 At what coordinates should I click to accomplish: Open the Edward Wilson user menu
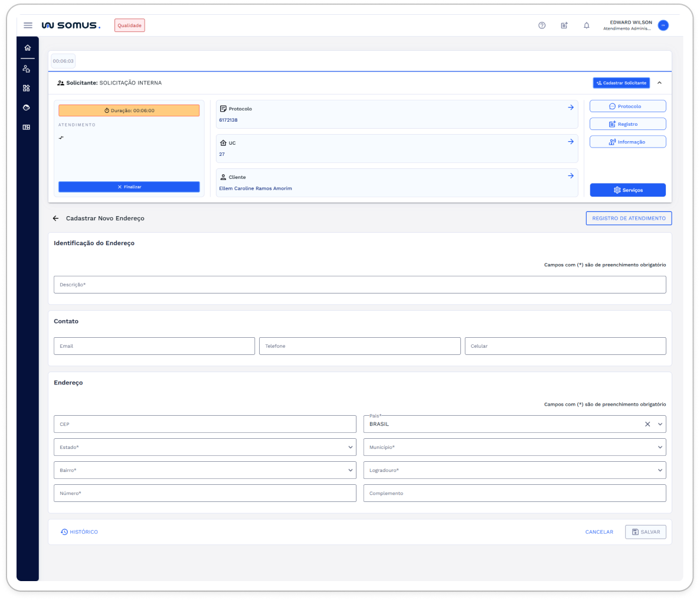pos(663,25)
